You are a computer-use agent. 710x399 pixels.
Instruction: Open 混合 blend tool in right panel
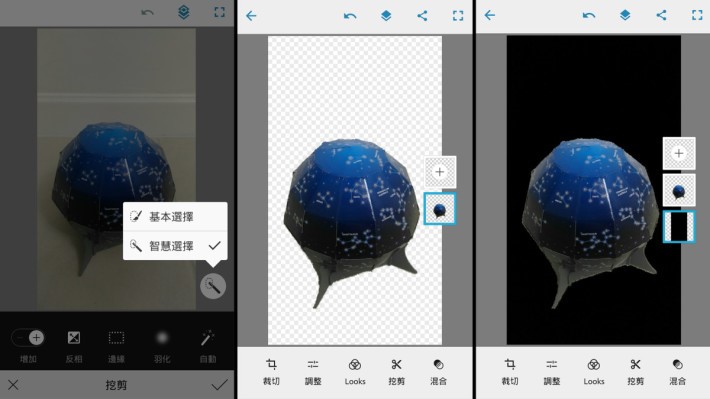point(677,371)
